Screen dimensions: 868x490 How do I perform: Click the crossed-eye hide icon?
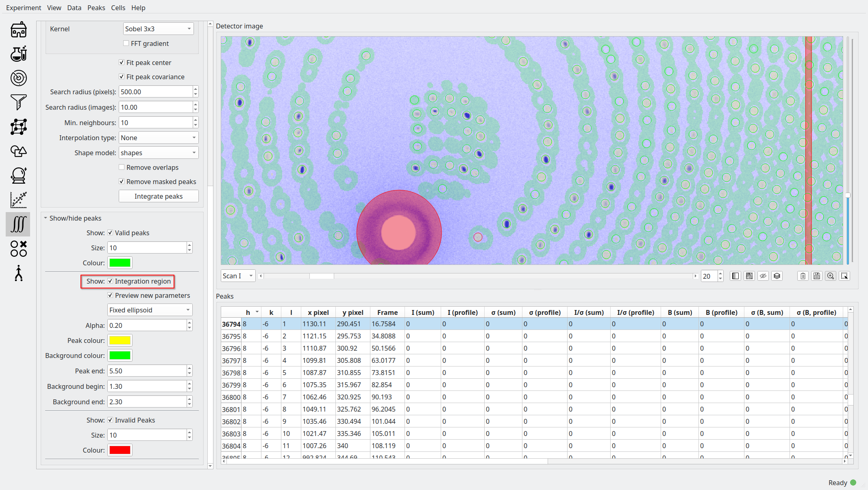(x=763, y=276)
